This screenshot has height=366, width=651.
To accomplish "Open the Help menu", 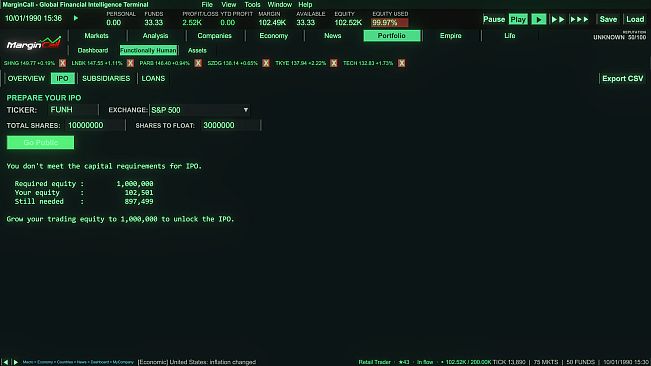I will tap(305, 5).
